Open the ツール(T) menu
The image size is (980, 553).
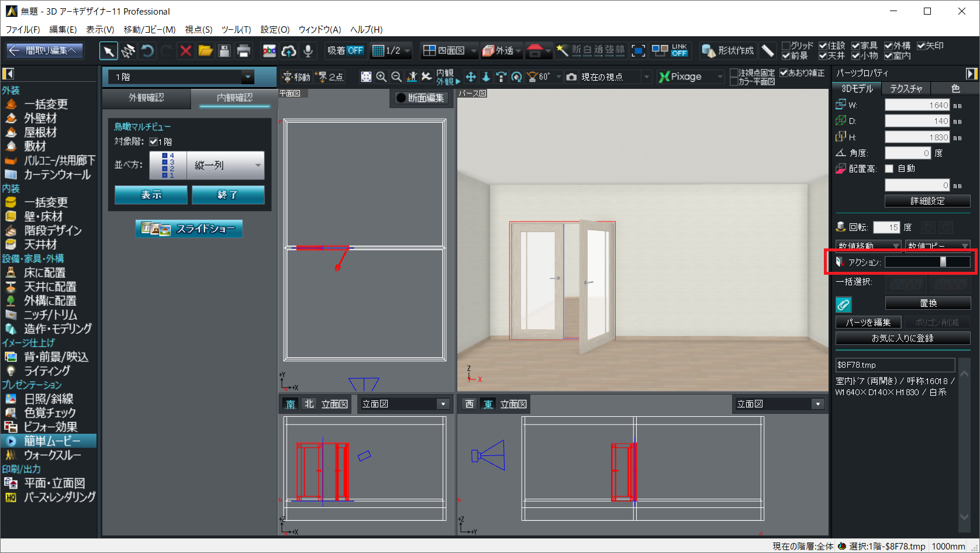tap(236, 29)
